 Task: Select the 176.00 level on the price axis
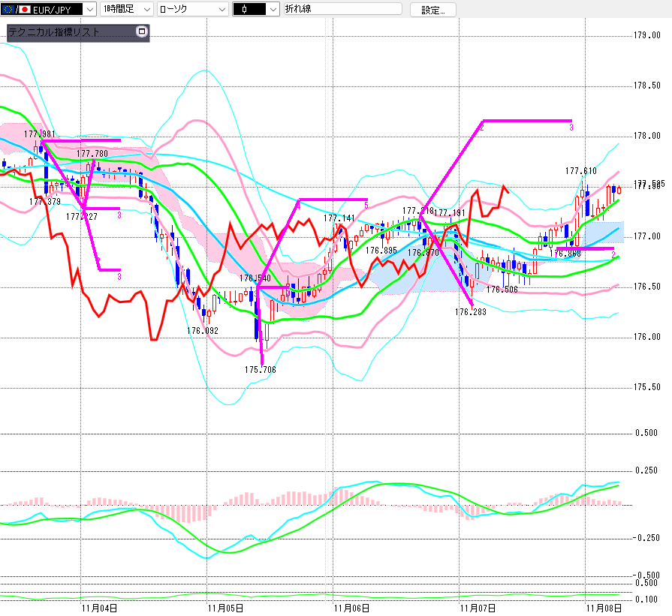[646, 337]
